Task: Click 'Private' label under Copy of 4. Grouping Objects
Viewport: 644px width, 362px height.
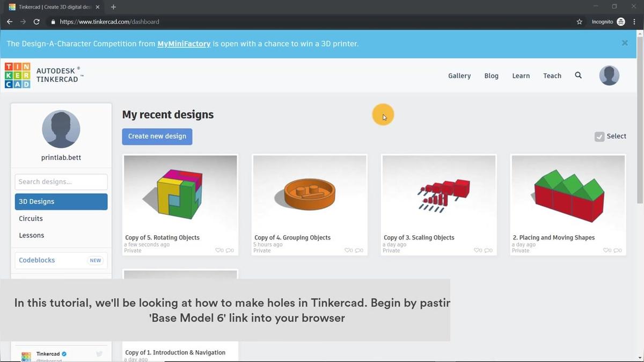Action: (x=262, y=250)
